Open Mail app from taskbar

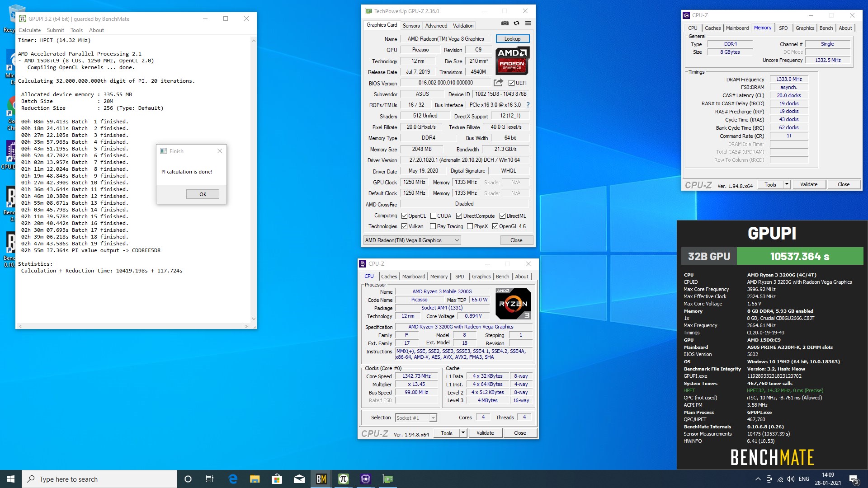pyautogui.click(x=299, y=479)
